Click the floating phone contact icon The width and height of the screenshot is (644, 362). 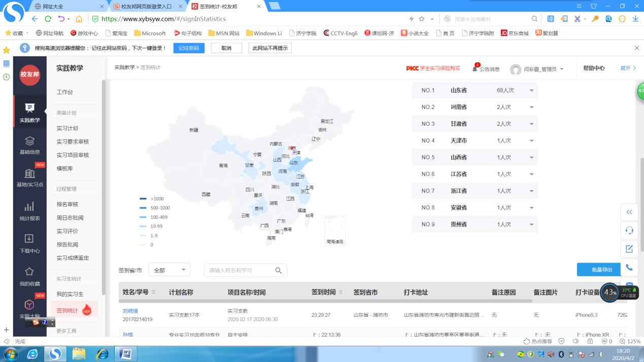(x=629, y=268)
